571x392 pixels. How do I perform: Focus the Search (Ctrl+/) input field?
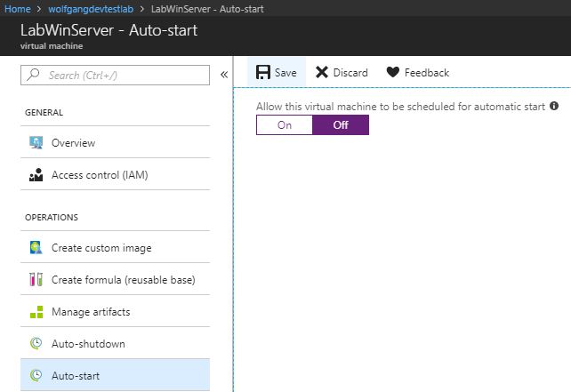coord(115,75)
